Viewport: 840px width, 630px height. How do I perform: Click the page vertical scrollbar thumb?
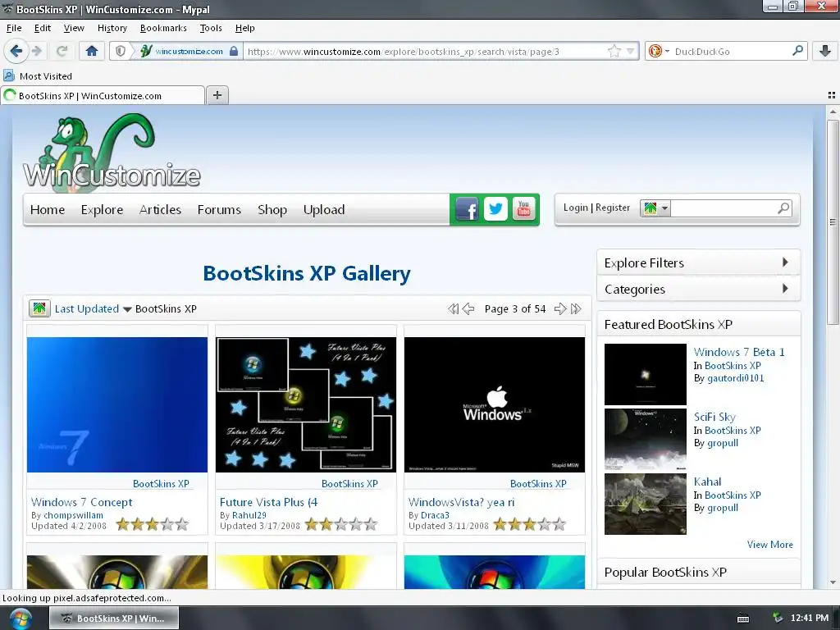833,221
